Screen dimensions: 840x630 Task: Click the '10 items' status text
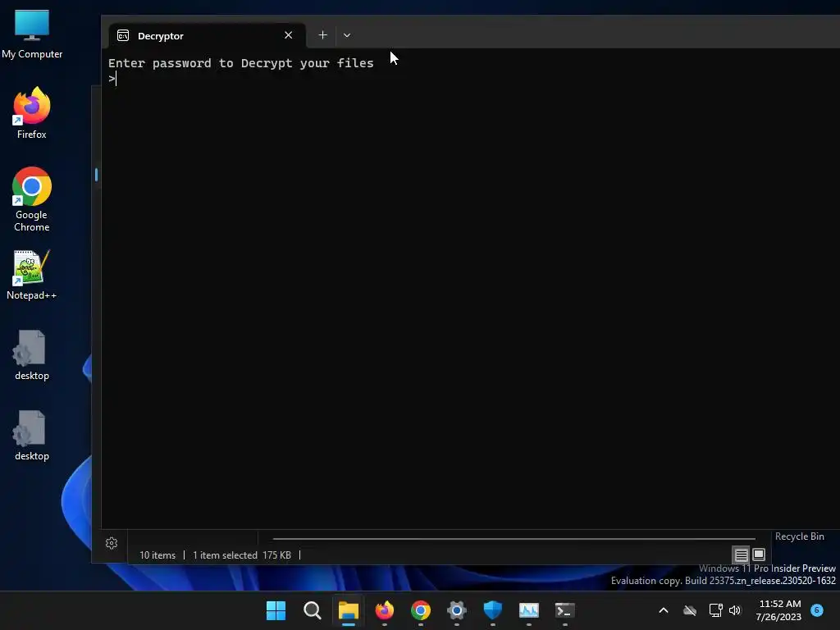click(157, 555)
